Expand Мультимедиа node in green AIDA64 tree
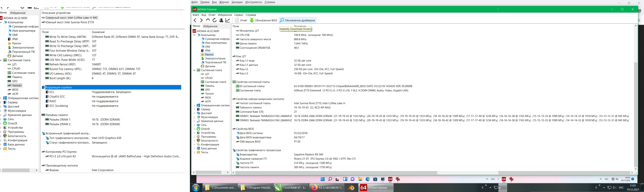This screenshot has width=644, height=192. click(194, 117)
